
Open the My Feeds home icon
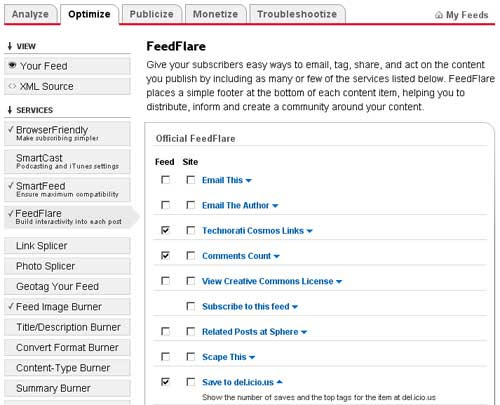pos(439,15)
